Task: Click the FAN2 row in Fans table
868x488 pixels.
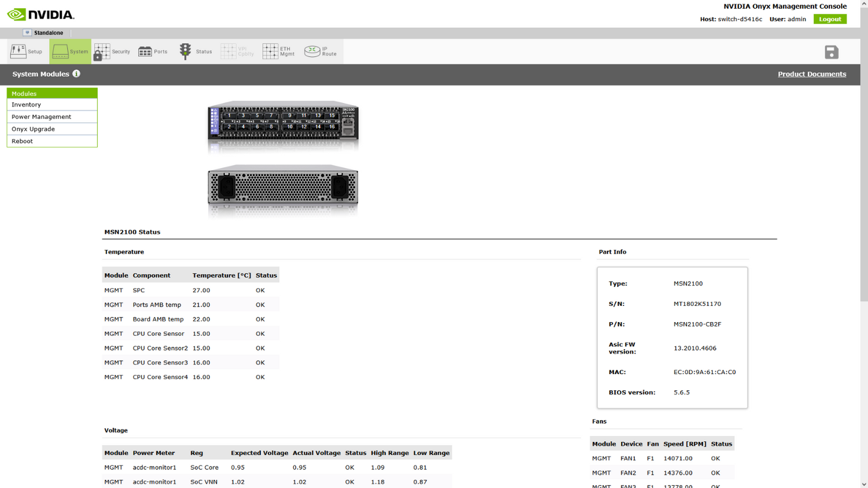Action: pyautogui.click(x=662, y=473)
